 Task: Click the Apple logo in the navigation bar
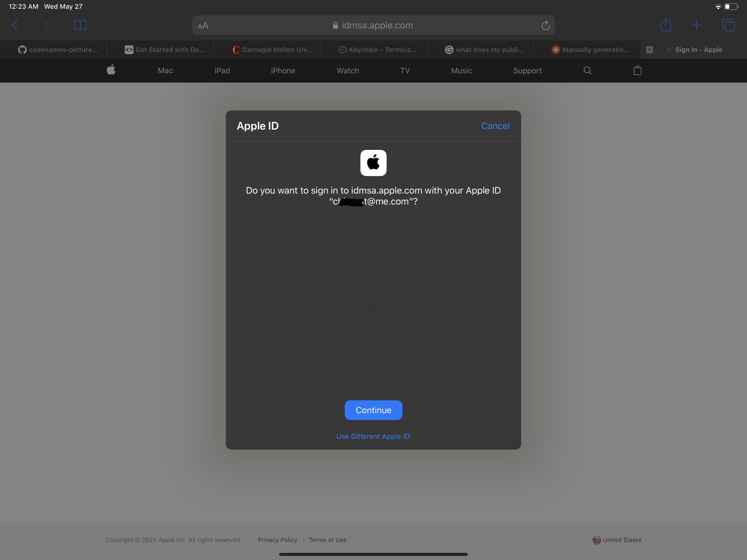[x=111, y=70]
